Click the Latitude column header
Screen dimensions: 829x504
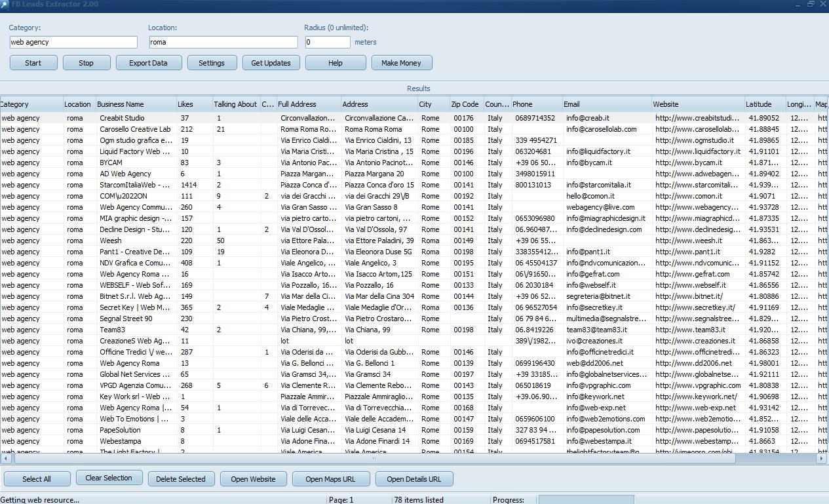point(765,104)
